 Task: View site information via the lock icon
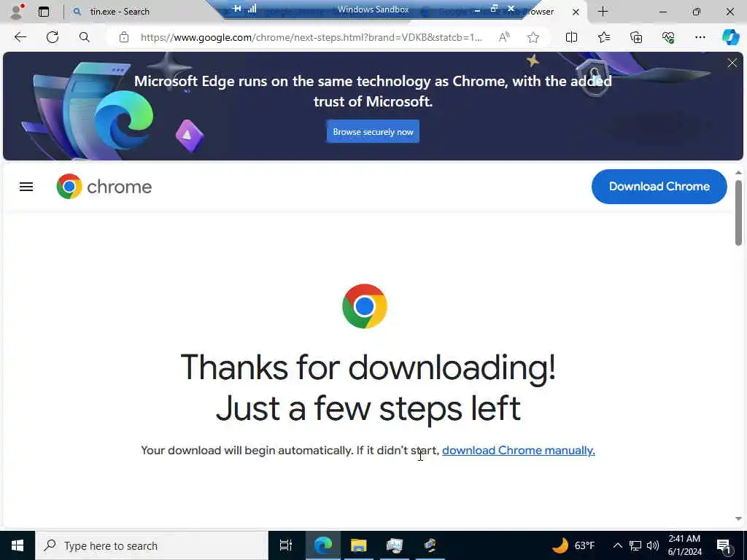coord(124,37)
